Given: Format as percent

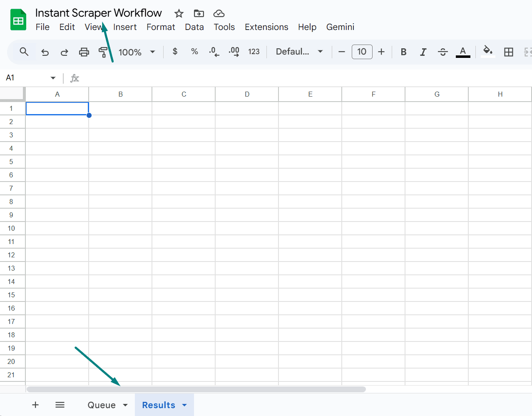Looking at the screenshot, I should [x=194, y=51].
